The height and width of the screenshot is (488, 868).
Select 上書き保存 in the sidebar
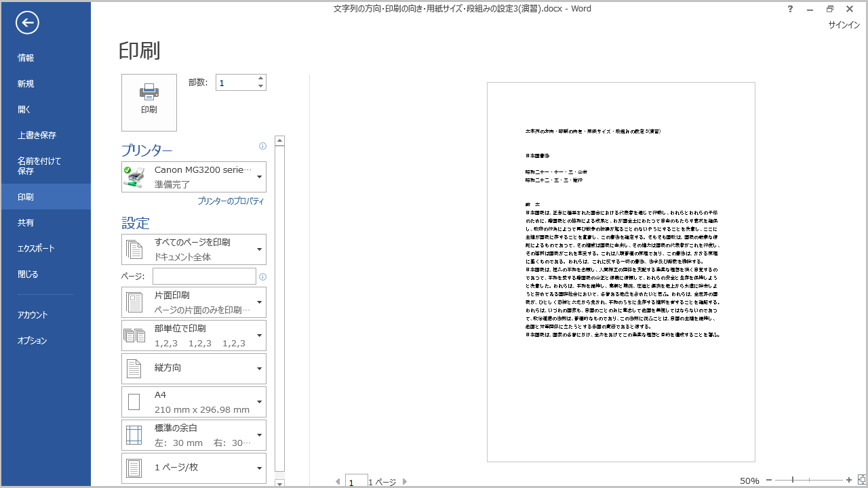[x=45, y=136]
